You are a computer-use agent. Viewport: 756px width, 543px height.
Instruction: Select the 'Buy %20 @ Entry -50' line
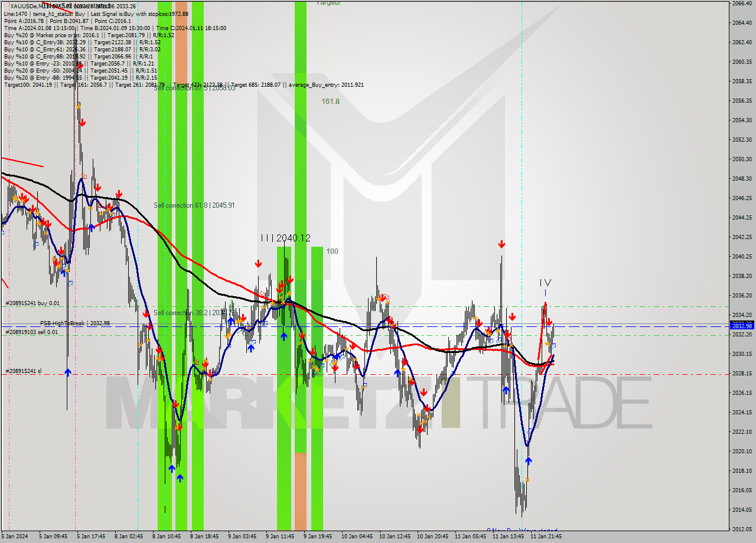point(80,71)
